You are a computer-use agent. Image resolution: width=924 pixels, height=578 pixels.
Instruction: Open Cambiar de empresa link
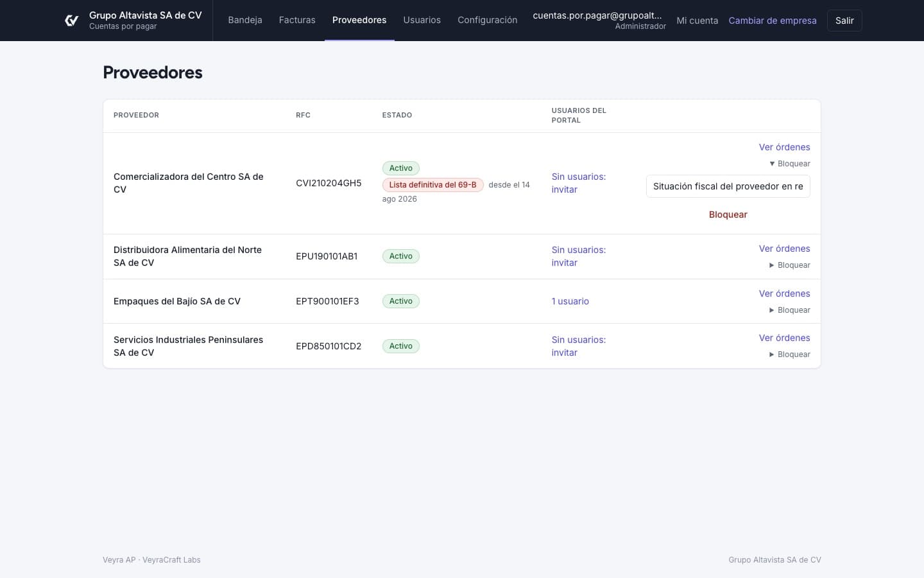tap(773, 21)
